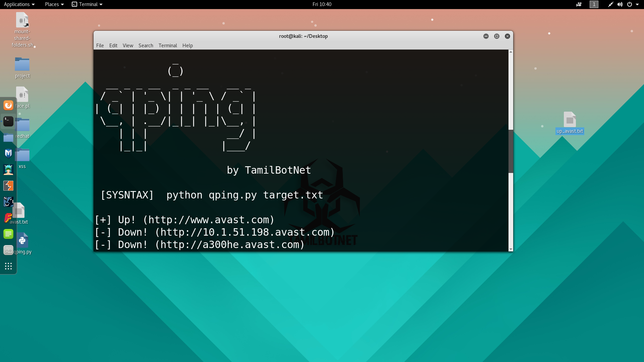Click workspace indicator number 1
This screenshot has width=644, height=362.
click(x=594, y=4)
